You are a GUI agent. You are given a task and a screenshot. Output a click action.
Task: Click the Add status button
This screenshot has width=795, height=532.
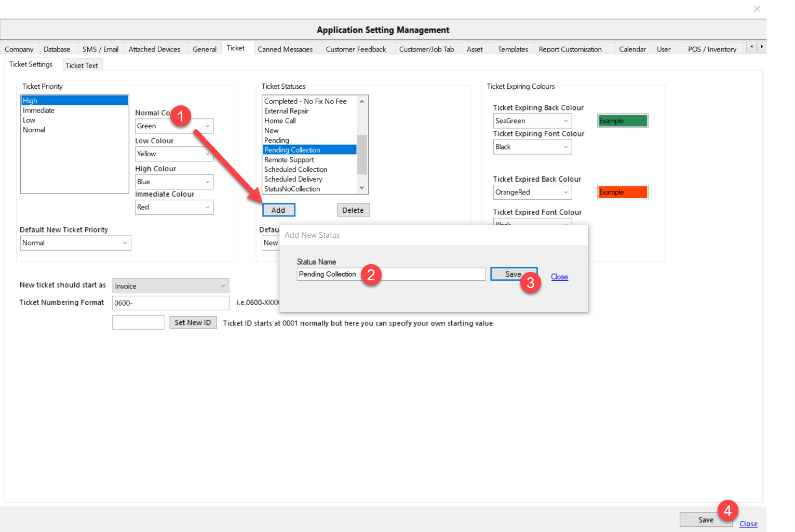point(279,210)
